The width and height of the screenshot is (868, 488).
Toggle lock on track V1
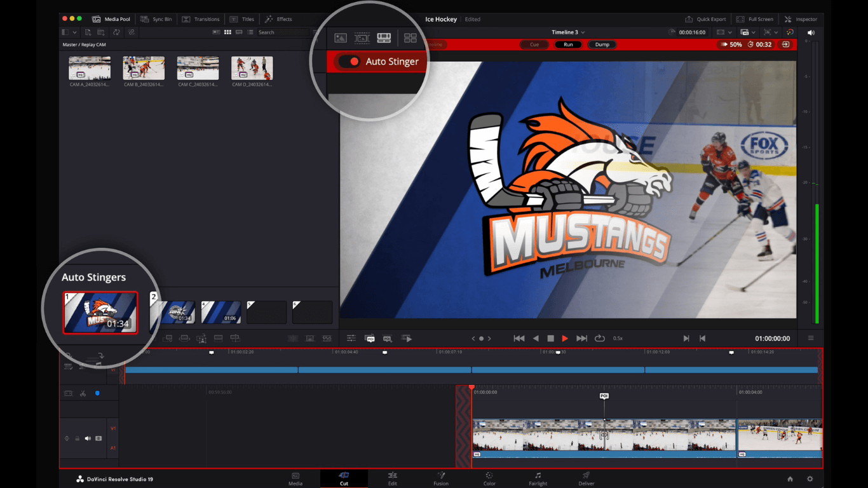coord(78,438)
